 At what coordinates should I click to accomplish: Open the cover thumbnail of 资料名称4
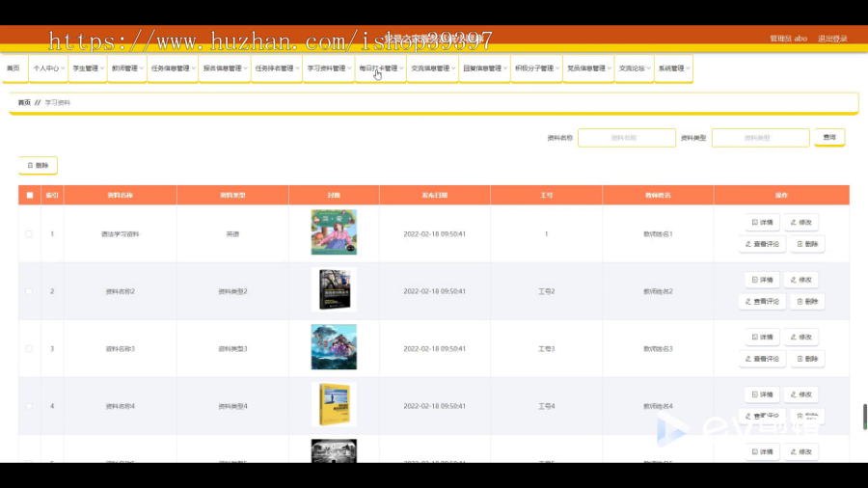click(334, 404)
